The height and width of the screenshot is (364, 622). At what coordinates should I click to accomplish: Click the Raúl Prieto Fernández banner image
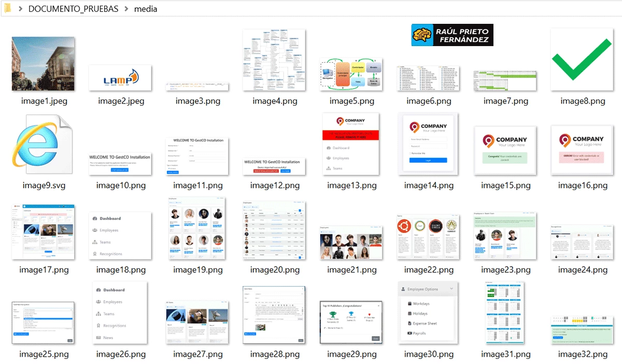coord(451,35)
